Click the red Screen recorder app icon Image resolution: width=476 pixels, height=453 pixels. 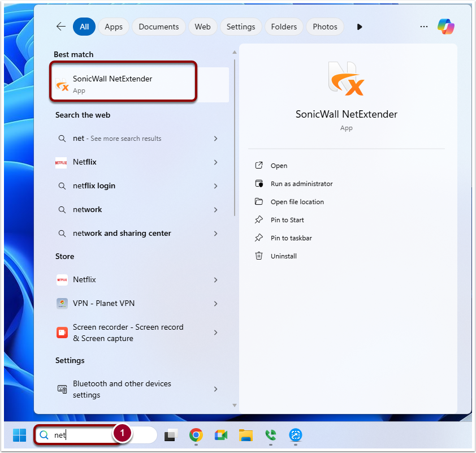[62, 333]
